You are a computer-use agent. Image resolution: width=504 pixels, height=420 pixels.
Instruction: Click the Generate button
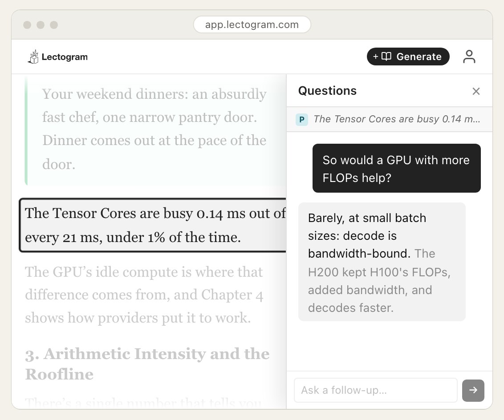[x=408, y=57]
